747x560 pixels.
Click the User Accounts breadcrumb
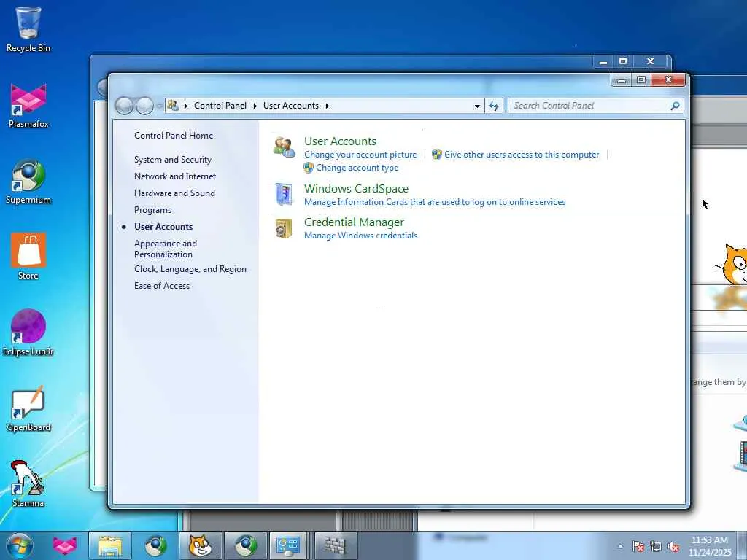pyautogui.click(x=291, y=106)
